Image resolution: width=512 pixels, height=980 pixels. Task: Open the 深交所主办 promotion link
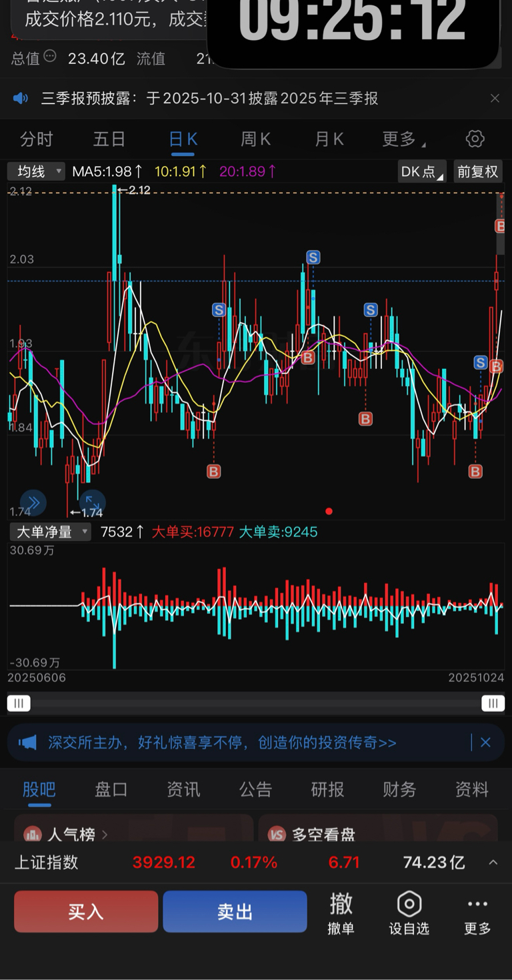(x=222, y=743)
